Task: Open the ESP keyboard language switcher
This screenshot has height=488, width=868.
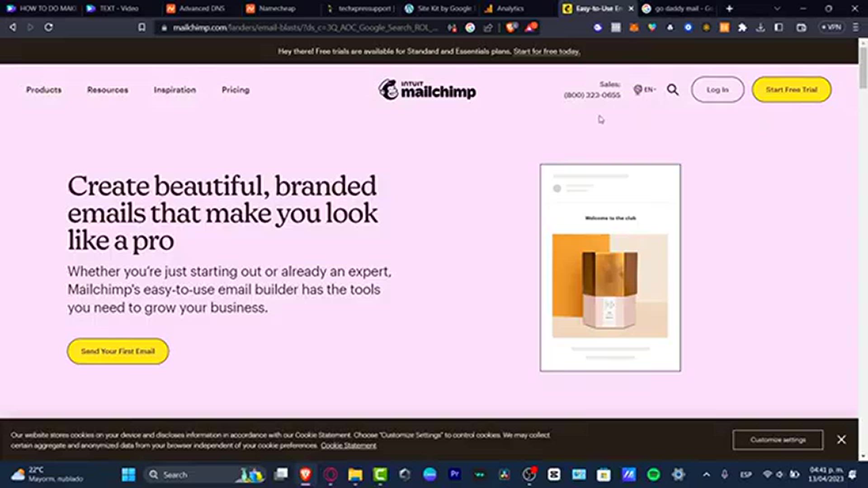Action: (x=746, y=474)
